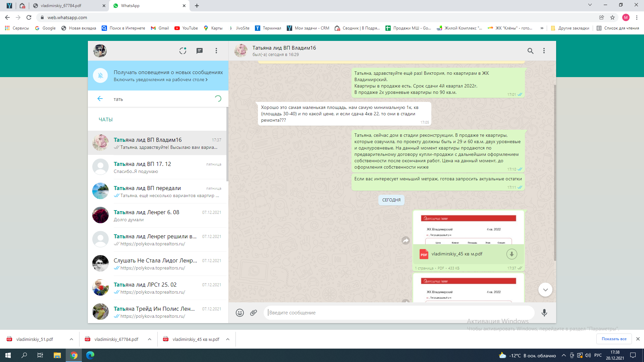644x362 pixels.
Task: Click the microphone voice message icon
Action: click(544, 313)
